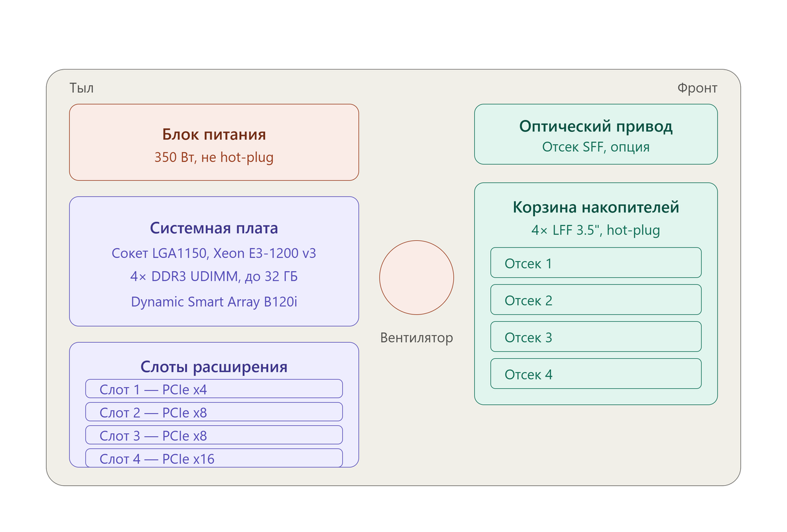Select the fan circle in the center

417,278
